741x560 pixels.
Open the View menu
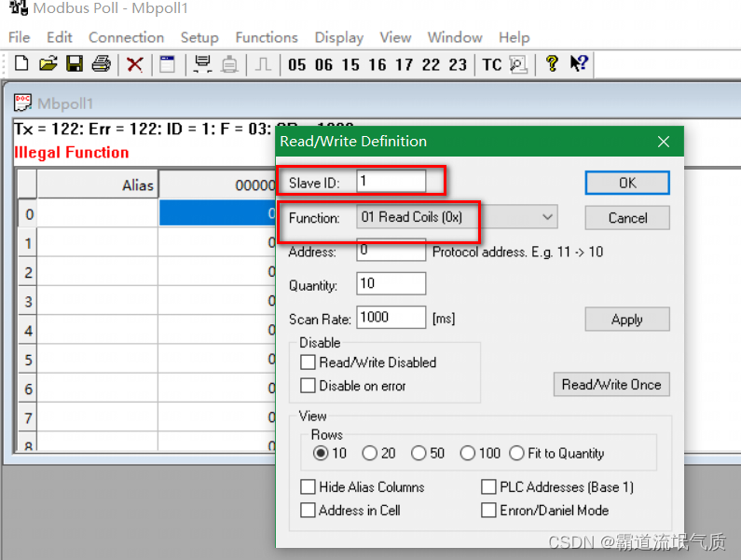[395, 37]
